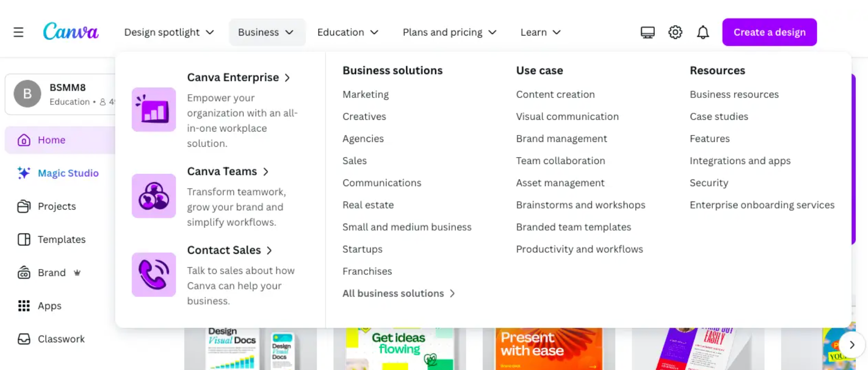
Task: Open Brainstorms and workshops link
Action: coord(580,205)
